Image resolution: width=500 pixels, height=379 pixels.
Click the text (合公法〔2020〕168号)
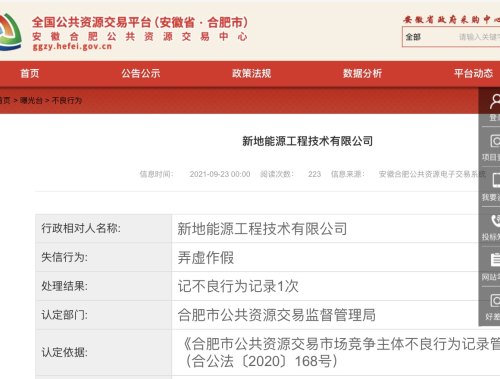coord(261,361)
